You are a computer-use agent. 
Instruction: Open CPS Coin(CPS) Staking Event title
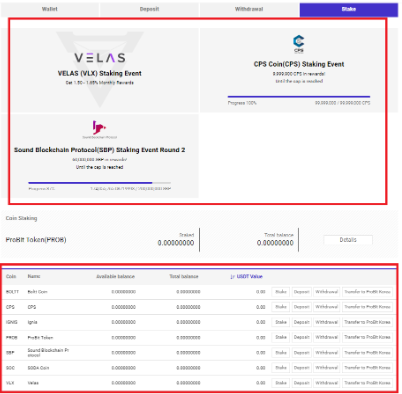tap(299, 64)
